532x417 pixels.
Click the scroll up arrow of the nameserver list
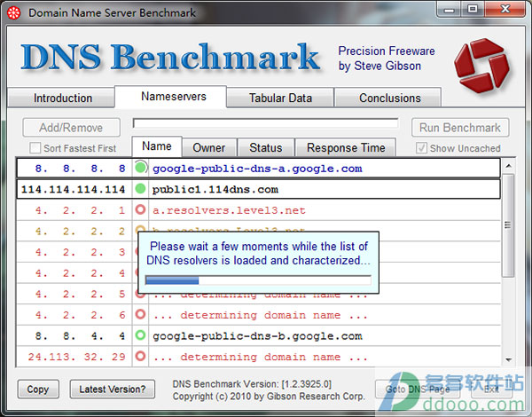pos(508,166)
